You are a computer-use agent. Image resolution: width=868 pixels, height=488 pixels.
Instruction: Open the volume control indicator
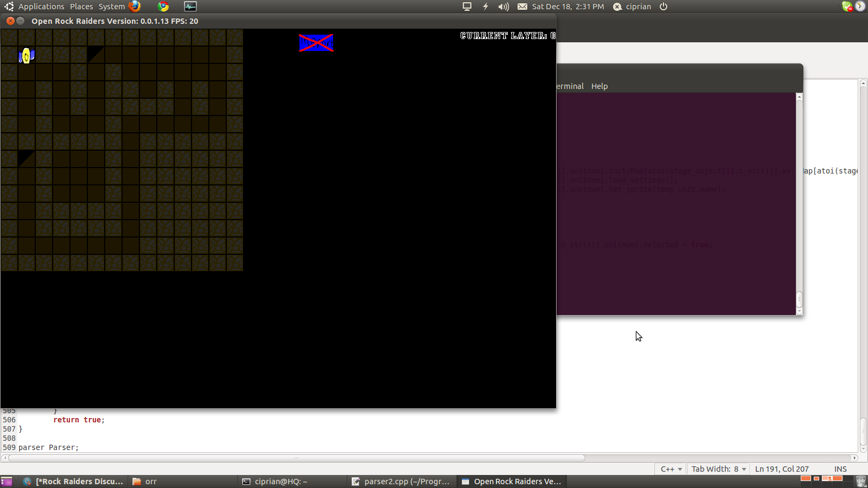pyautogui.click(x=503, y=7)
